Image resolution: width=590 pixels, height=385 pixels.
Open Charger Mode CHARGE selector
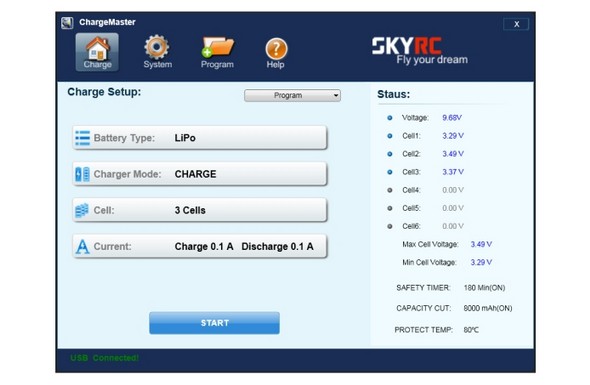click(200, 174)
